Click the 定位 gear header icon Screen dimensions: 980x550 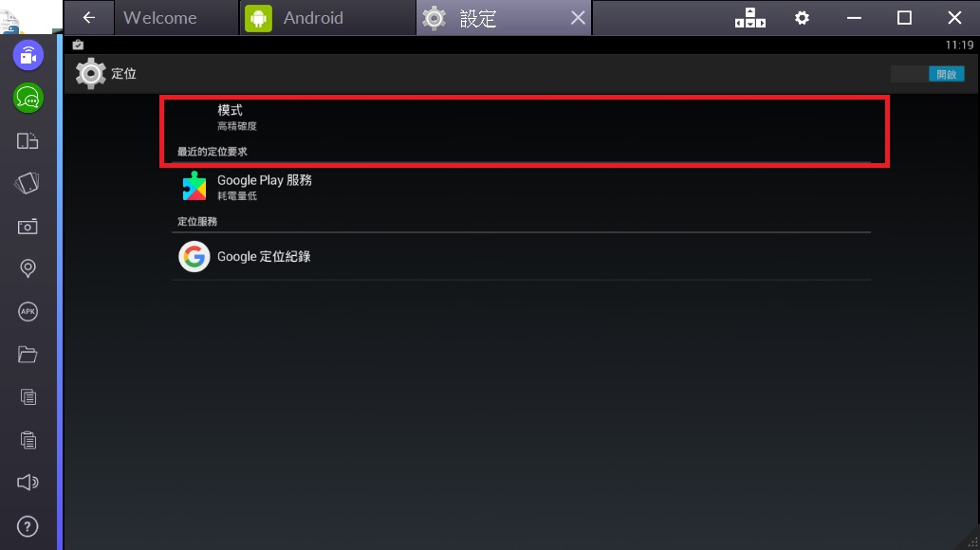click(x=91, y=74)
